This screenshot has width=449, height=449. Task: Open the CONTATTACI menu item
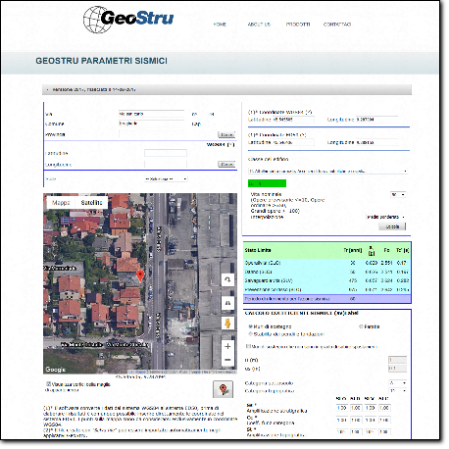(x=337, y=24)
